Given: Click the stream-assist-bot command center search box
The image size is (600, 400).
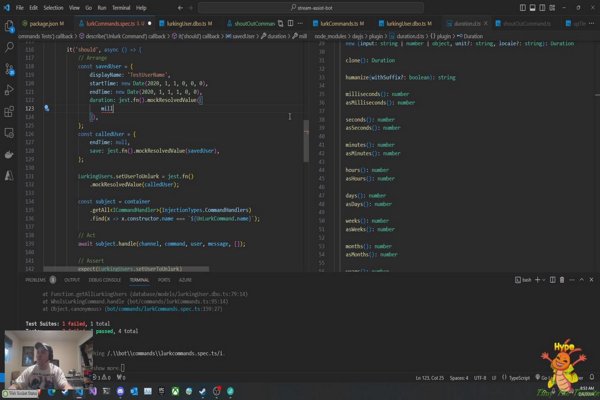Looking at the screenshot, I should (x=311, y=8).
